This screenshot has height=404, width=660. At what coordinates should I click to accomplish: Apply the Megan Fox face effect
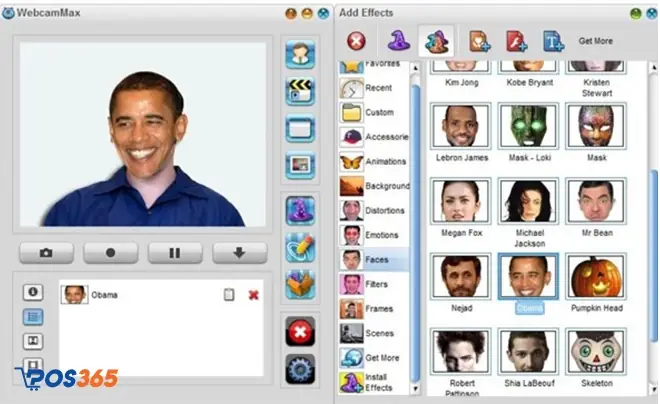click(461, 201)
